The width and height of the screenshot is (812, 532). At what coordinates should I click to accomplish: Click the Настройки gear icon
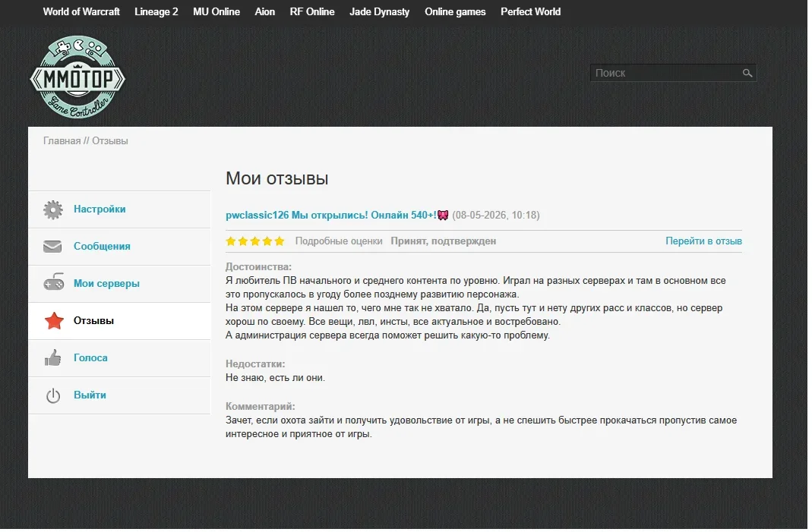click(53, 211)
